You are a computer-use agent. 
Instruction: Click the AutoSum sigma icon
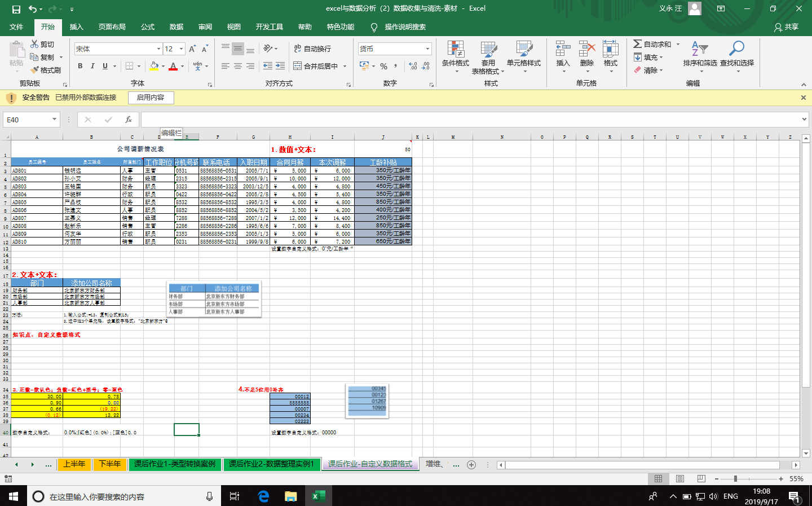coord(637,44)
